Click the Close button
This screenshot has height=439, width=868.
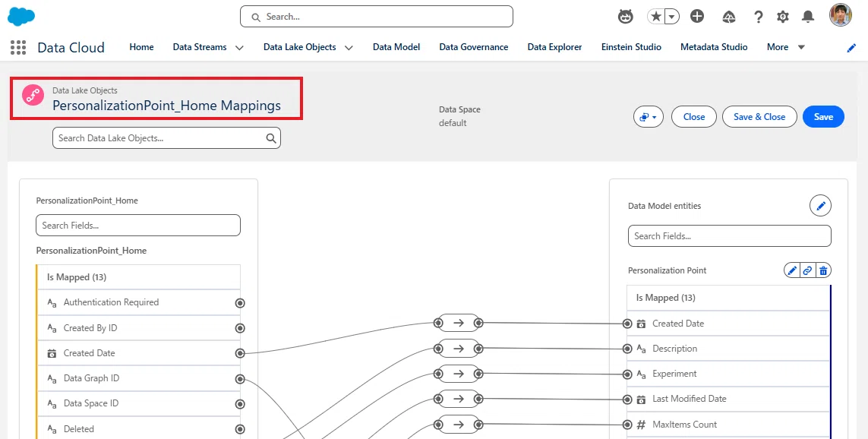(694, 117)
